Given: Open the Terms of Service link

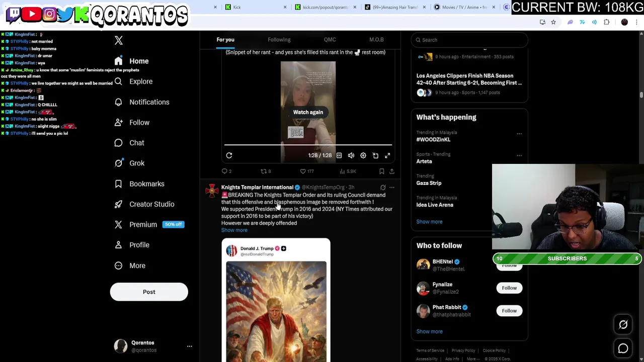Looking at the screenshot, I should 430,350.
